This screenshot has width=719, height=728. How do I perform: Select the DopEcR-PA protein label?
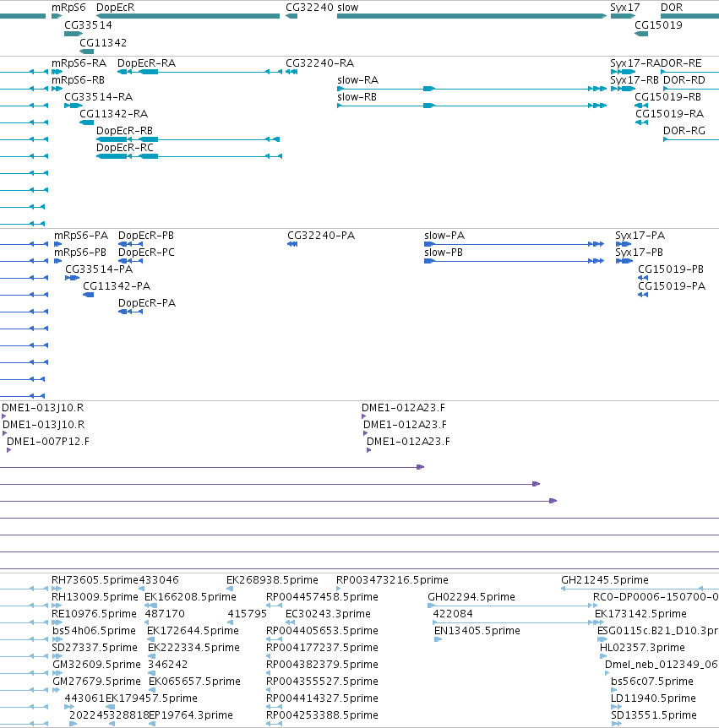pos(147,302)
